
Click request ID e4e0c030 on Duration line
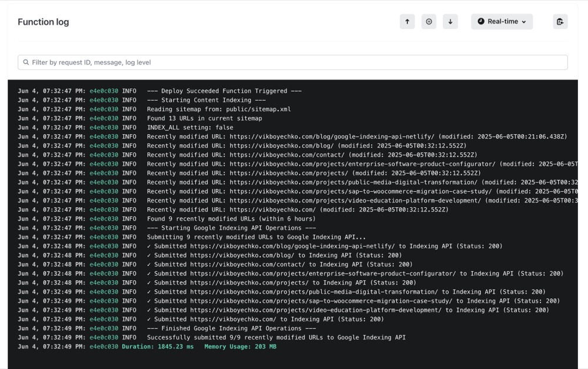pyautogui.click(x=104, y=347)
